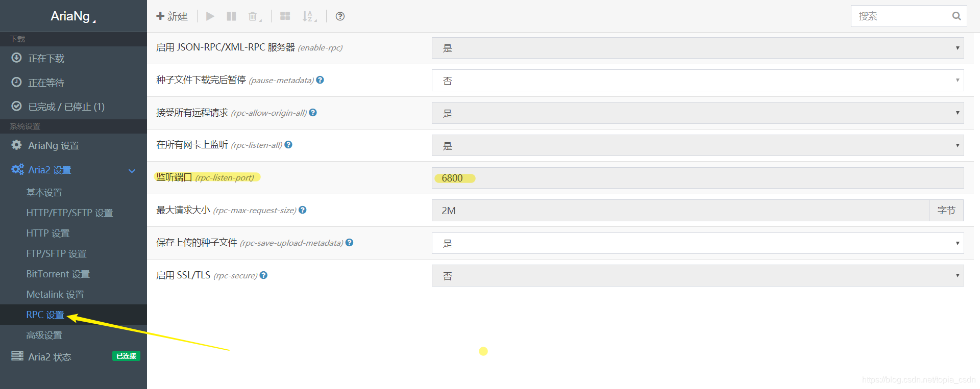Screen dimensions: 980x389
Task: Open the AriaNg 设置 page
Action: 73,145
